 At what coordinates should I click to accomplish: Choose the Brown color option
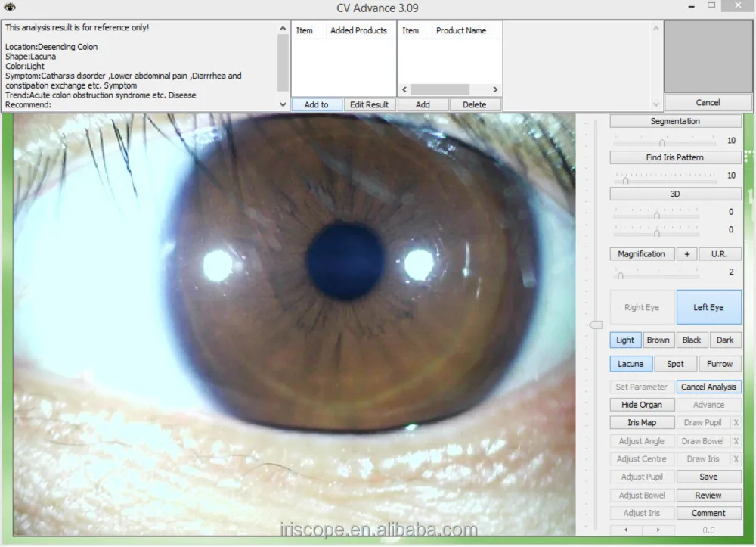click(658, 340)
